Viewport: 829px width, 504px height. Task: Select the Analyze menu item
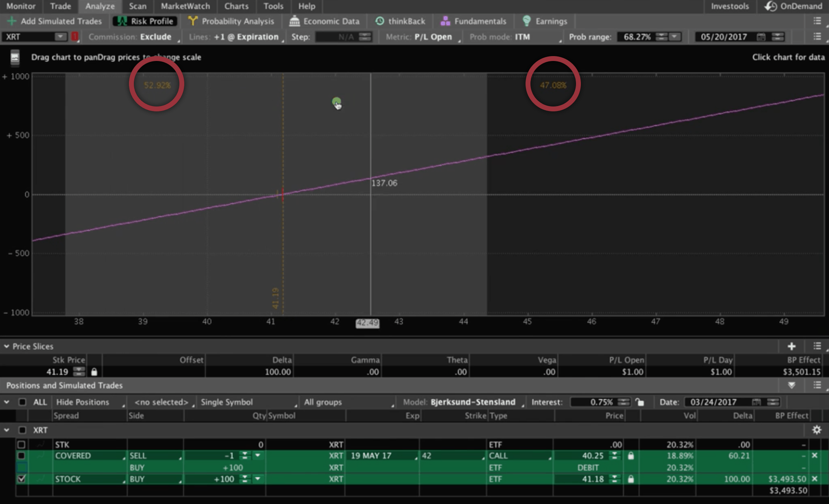tap(99, 7)
